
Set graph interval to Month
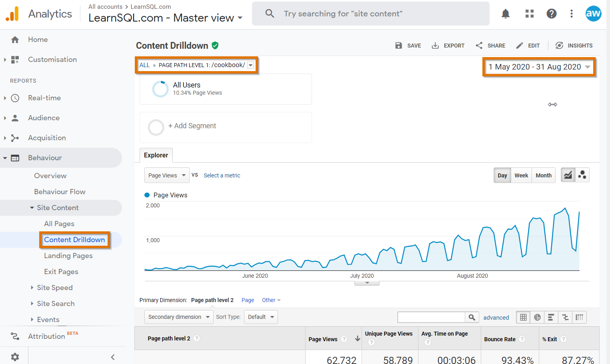pos(544,175)
